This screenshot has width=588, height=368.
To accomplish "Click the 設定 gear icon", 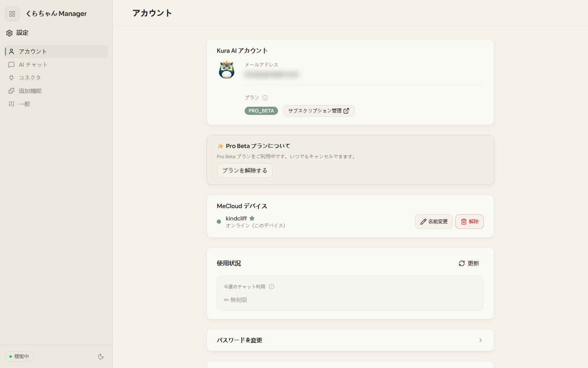I will tap(9, 33).
